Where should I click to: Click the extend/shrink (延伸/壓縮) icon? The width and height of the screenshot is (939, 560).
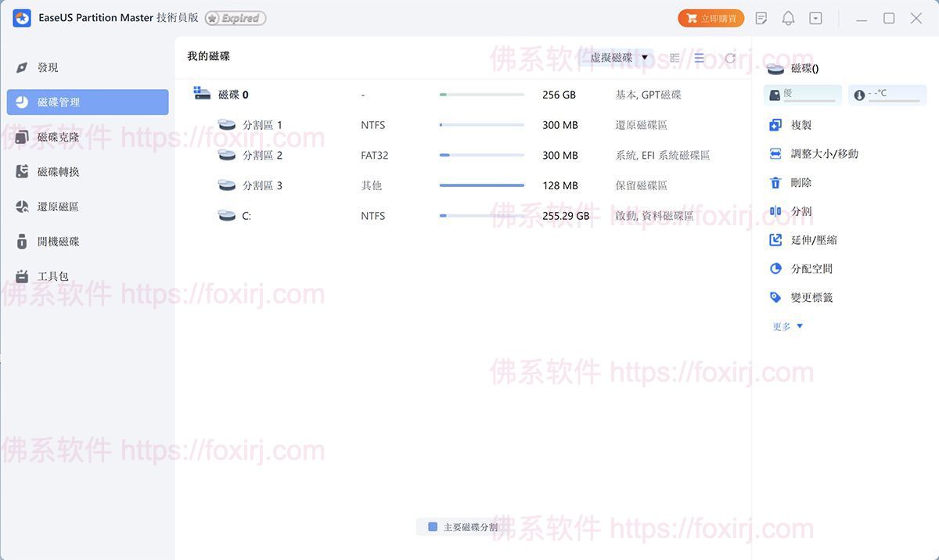click(775, 240)
